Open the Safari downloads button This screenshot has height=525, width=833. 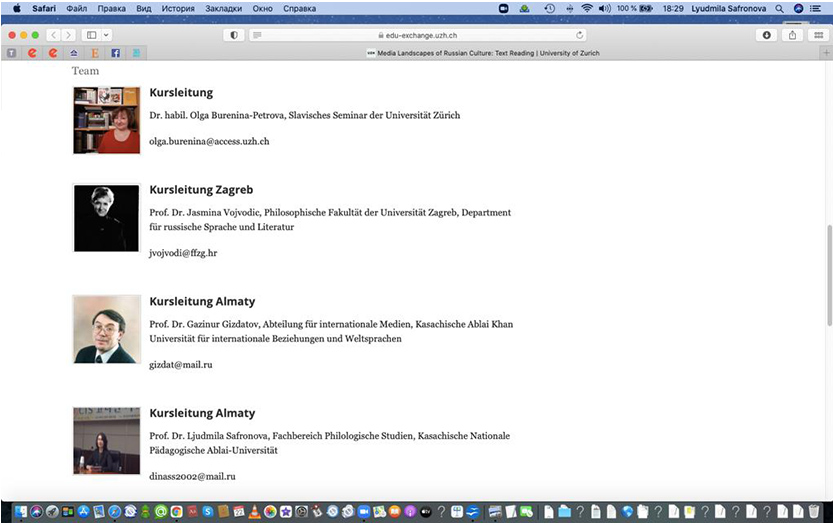[767, 35]
